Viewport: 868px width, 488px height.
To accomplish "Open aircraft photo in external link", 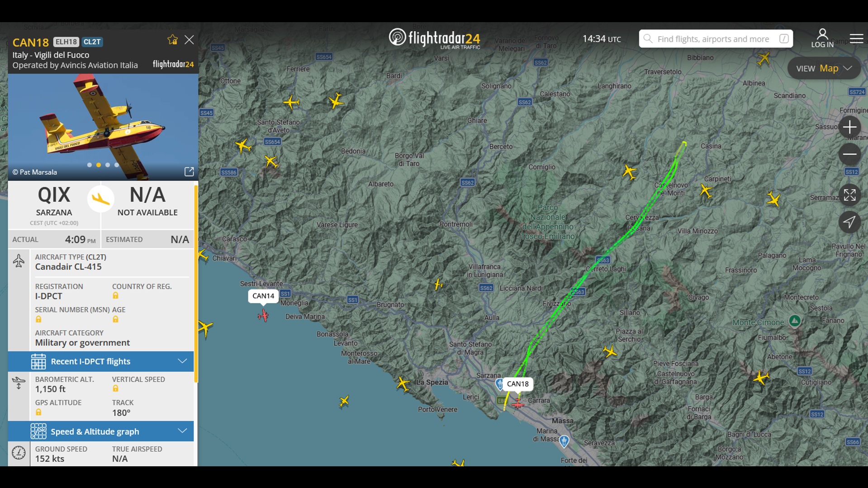I will tap(189, 172).
